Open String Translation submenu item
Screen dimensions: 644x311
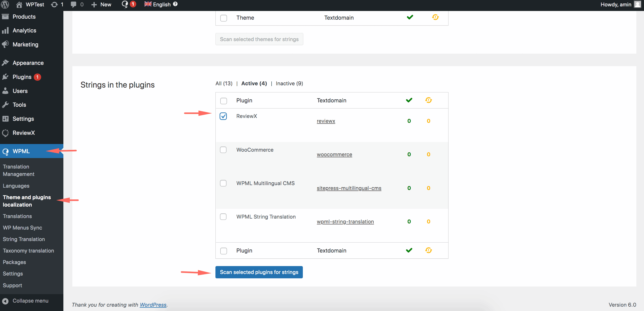click(24, 239)
